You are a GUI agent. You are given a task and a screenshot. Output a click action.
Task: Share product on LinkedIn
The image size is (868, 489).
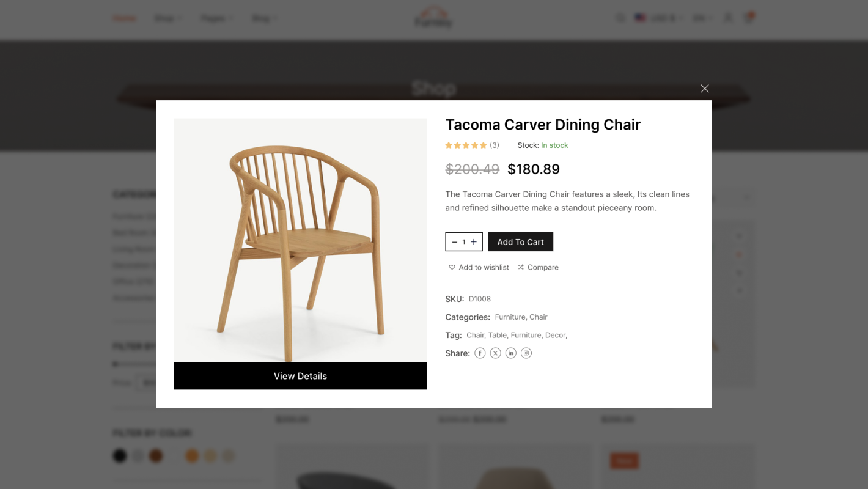point(511,353)
